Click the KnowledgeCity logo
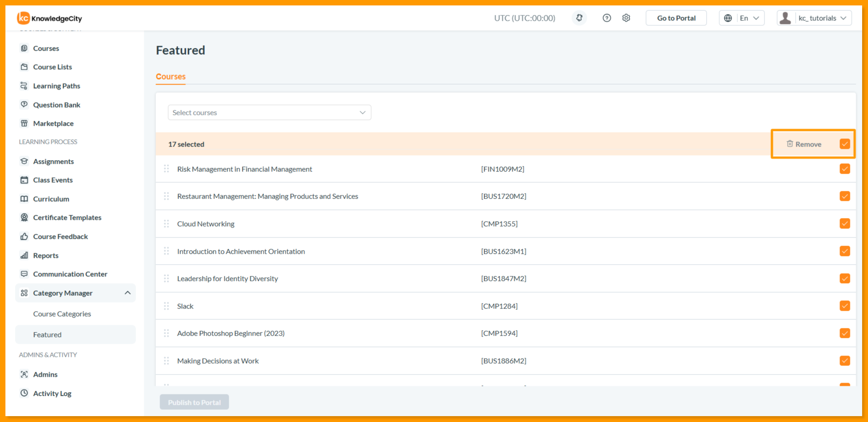The height and width of the screenshot is (422, 868). pyautogui.click(x=50, y=18)
